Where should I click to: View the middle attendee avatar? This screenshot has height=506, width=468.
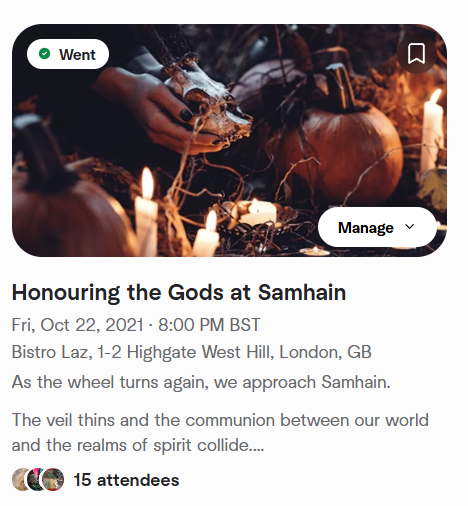click(x=35, y=480)
